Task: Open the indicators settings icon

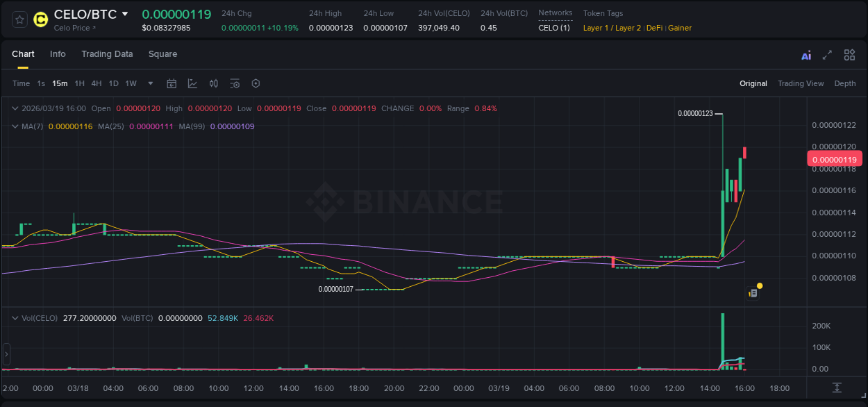Action: 235,83
